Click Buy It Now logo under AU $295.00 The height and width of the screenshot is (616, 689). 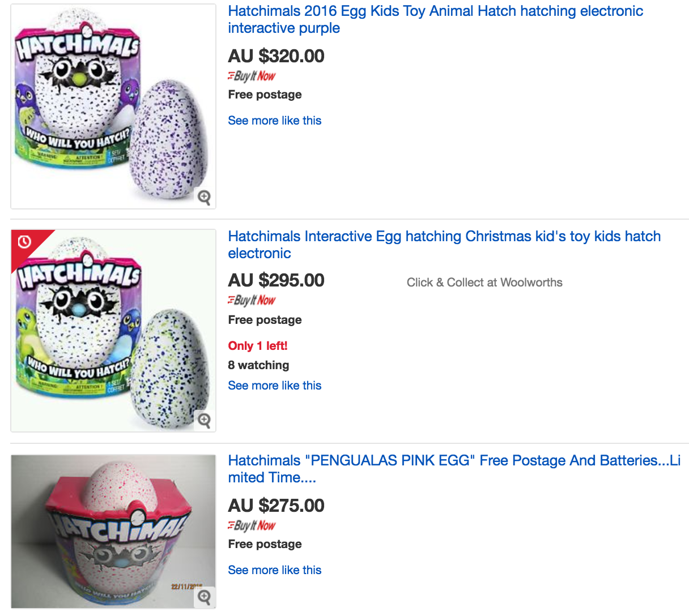(252, 300)
